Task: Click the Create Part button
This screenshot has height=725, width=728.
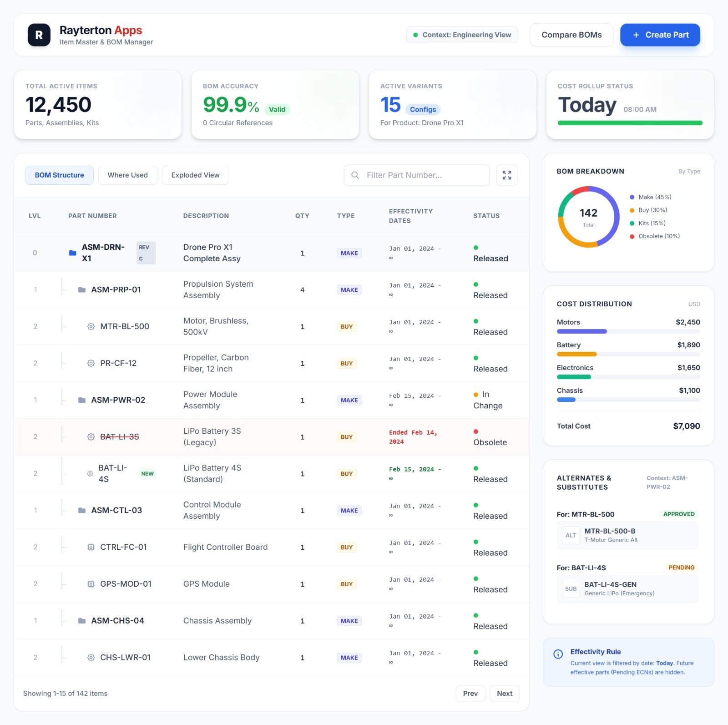Action: pos(660,35)
